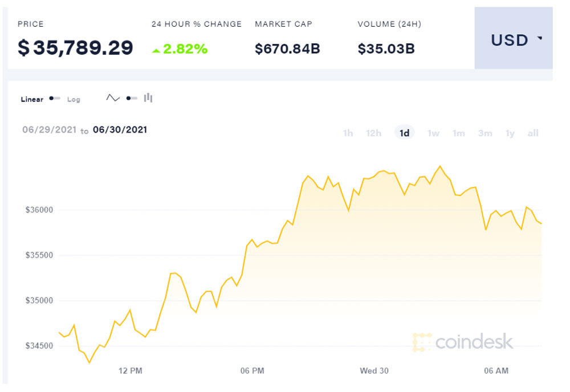Image resolution: width=570 pixels, height=392 pixels.
Task: Click the green 24-hour change arrow
Action: coord(156,50)
